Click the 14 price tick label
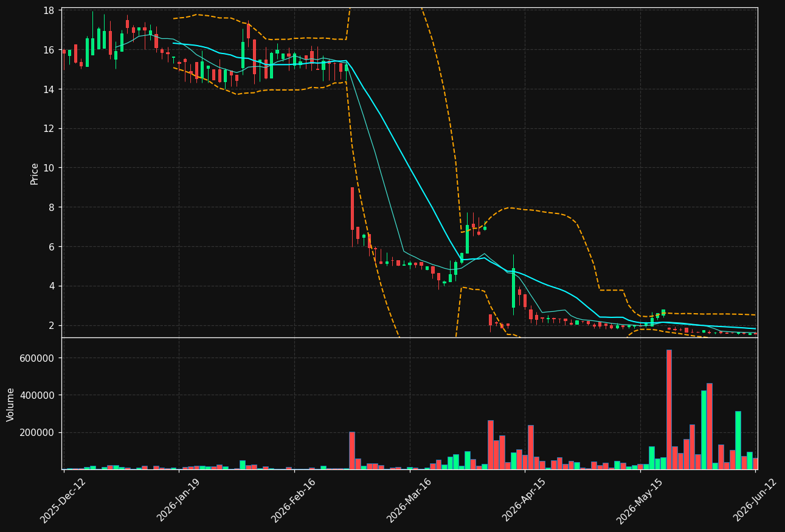This screenshot has height=532, width=785. pyautogui.click(x=49, y=89)
